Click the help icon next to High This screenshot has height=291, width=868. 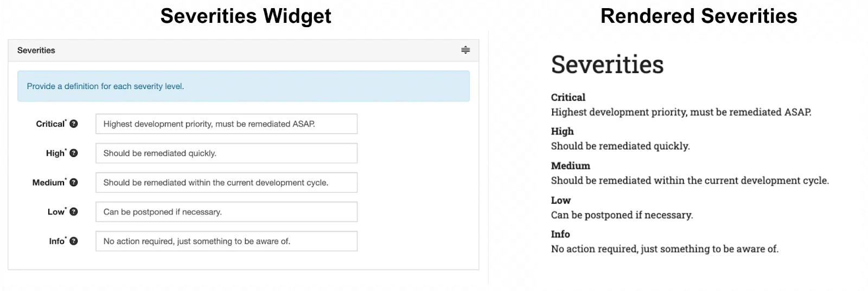(x=74, y=153)
